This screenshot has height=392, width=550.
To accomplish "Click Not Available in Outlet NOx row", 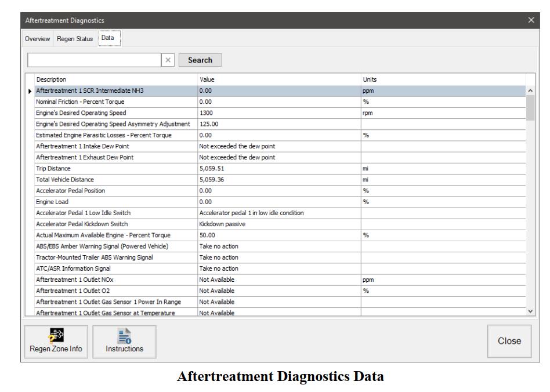I will 279,280.
